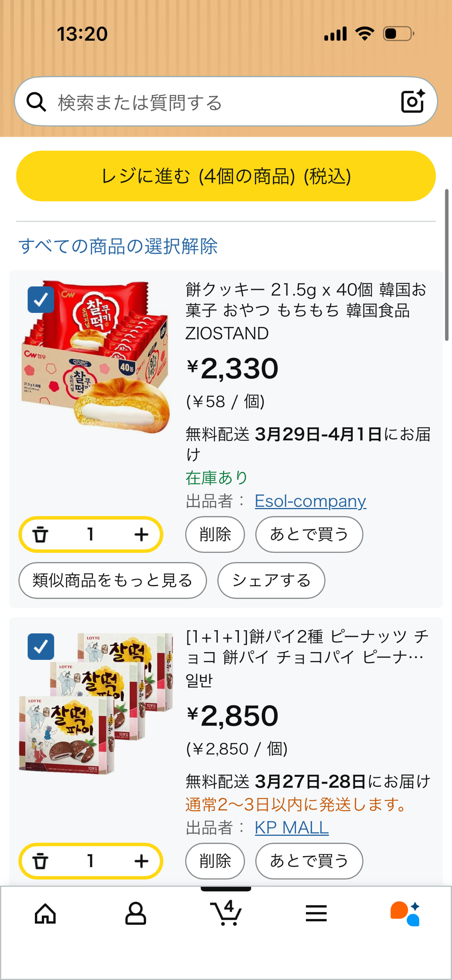The width and height of the screenshot is (452, 980).
Task: Tap 類似商品をもっと見る button
Action: coord(113,580)
